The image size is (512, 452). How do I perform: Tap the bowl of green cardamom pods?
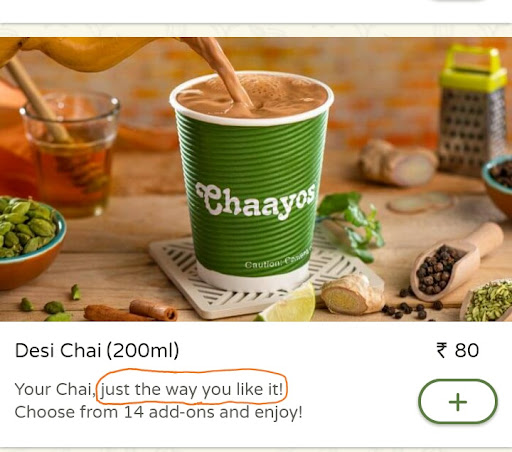(29, 241)
